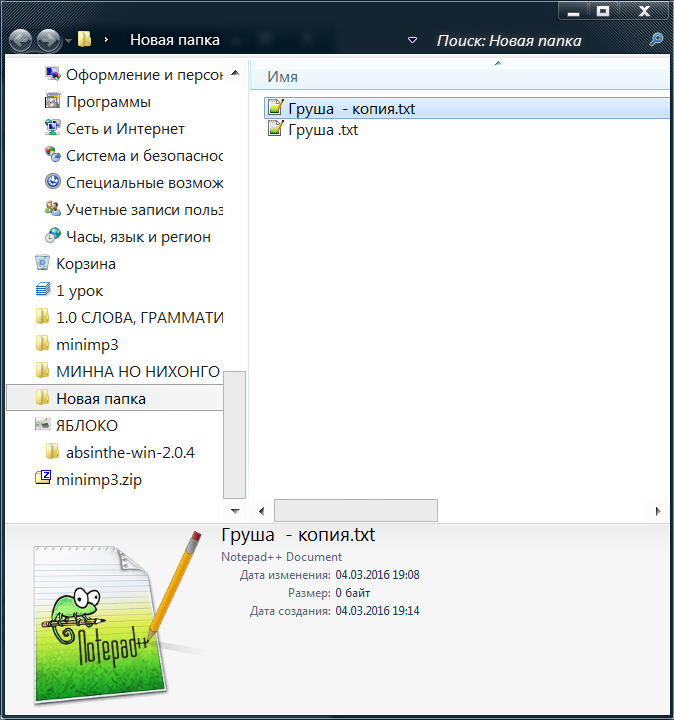Click the magnifier search icon

pyautogui.click(x=656, y=40)
